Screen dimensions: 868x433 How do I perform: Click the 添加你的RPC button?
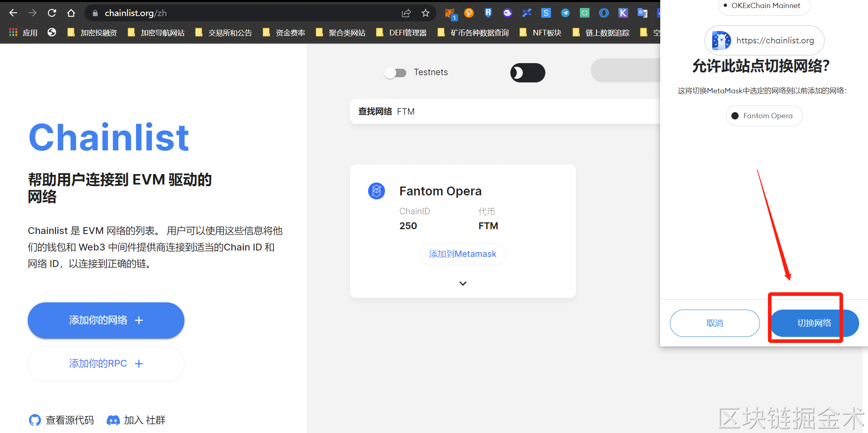click(106, 364)
